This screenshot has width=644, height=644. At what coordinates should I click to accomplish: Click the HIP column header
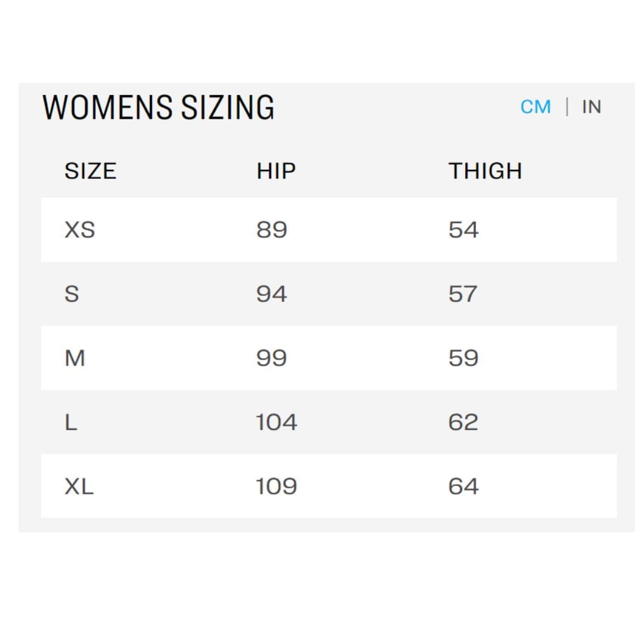pyautogui.click(x=276, y=171)
